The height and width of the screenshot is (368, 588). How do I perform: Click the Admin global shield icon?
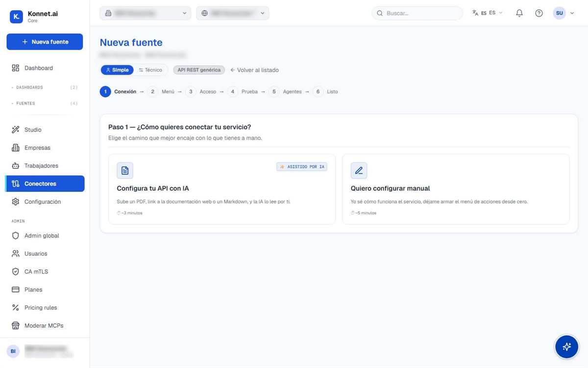point(16,236)
